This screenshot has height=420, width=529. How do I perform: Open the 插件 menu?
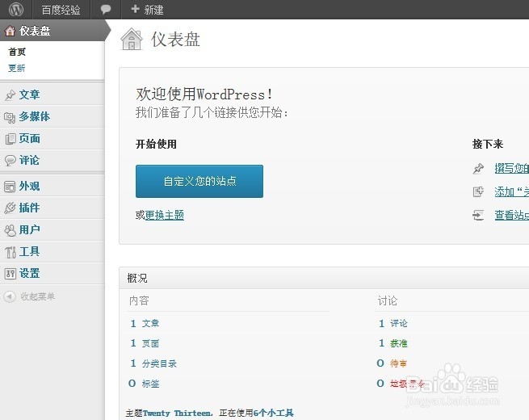coord(29,208)
